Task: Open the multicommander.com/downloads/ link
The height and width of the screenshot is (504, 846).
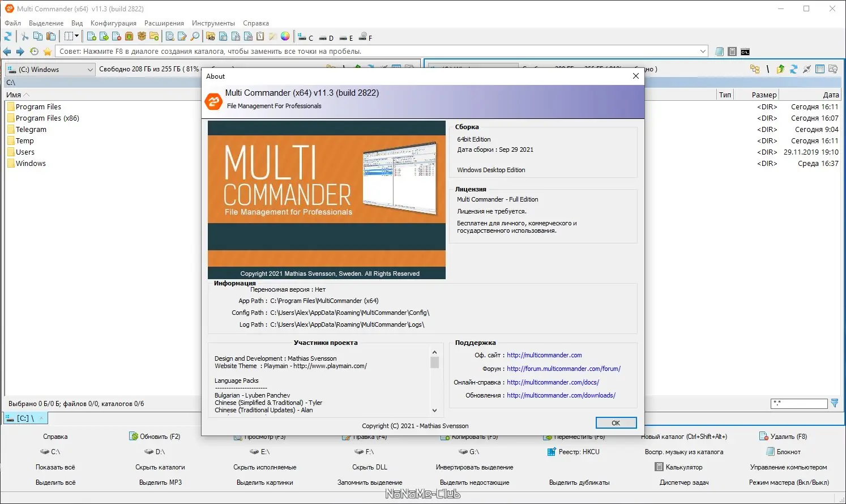Action: (x=561, y=395)
